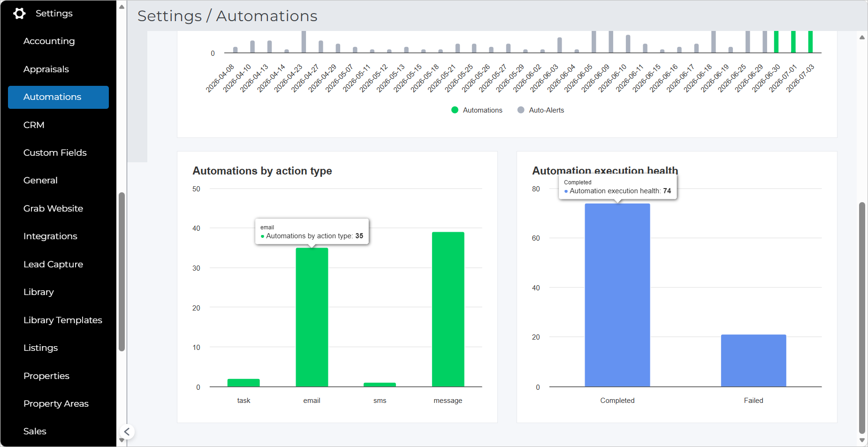Viewport: 868px width, 447px height.
Task: Open Integrations settings
Action: 50,236
